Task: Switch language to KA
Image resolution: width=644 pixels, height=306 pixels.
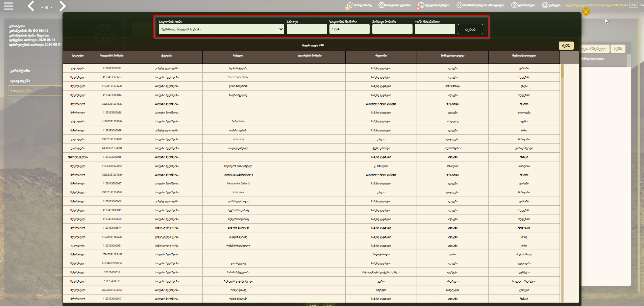Action: (x=634, y=5)
